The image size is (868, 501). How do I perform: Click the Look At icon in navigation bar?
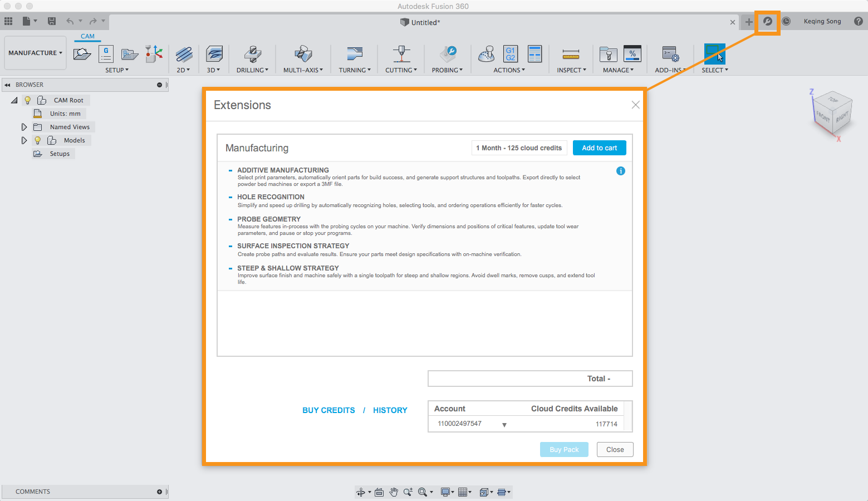379,492
